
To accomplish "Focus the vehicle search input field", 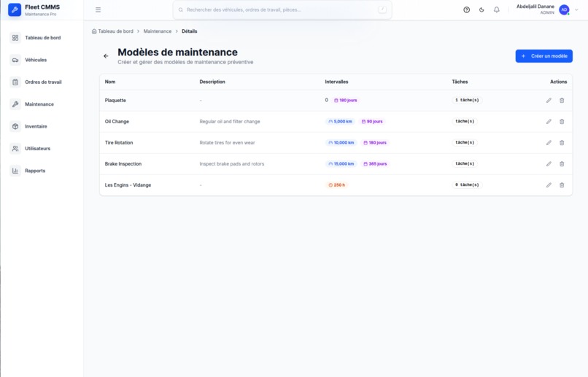I will point(282,9).
